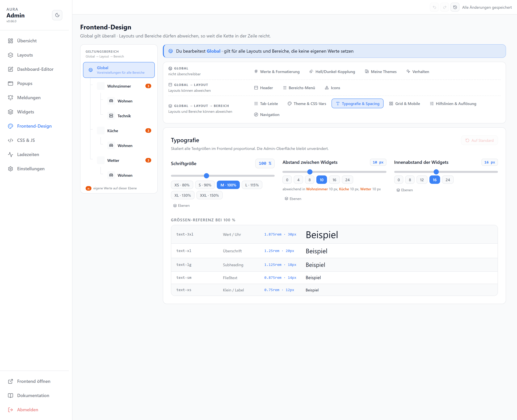
Task: Select the XL · 130% font size preset
Action: tap(182, 195)
